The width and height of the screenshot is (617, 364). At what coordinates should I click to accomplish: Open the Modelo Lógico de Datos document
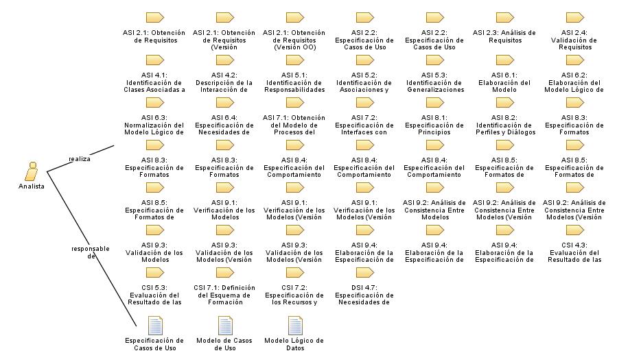click(x=294, y=325)
